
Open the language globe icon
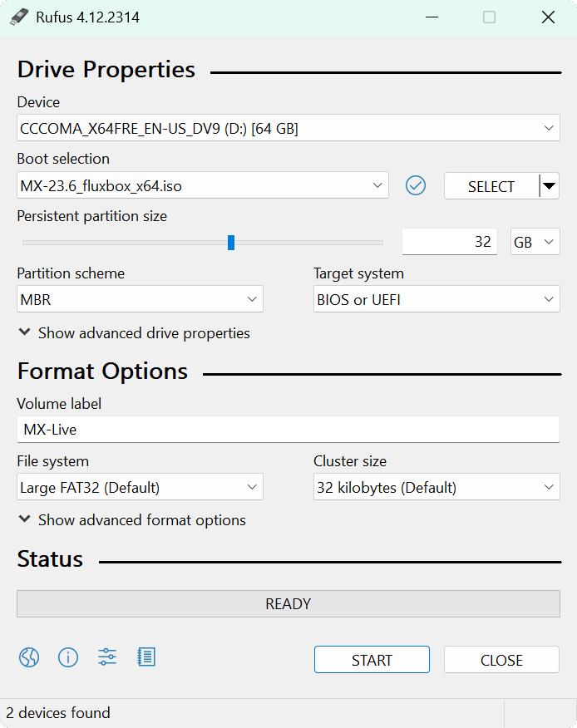29,658
